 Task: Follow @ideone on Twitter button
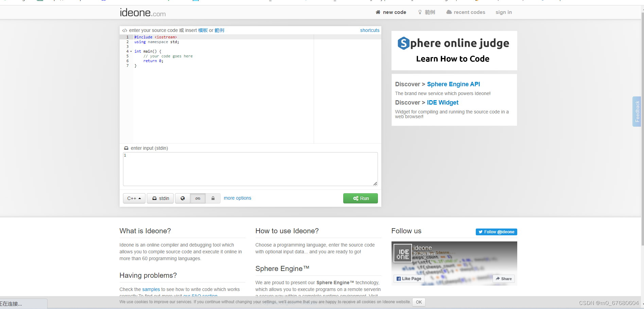pos(496,232)
